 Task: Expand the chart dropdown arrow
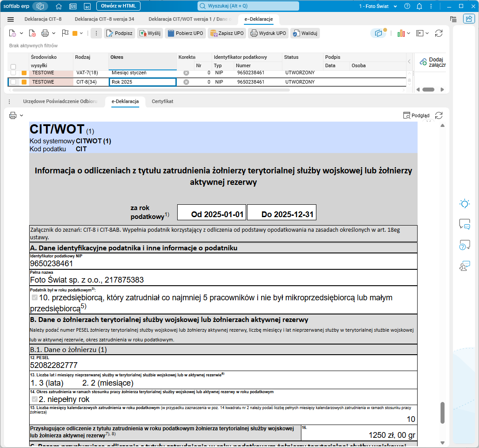tap(408, 33)
